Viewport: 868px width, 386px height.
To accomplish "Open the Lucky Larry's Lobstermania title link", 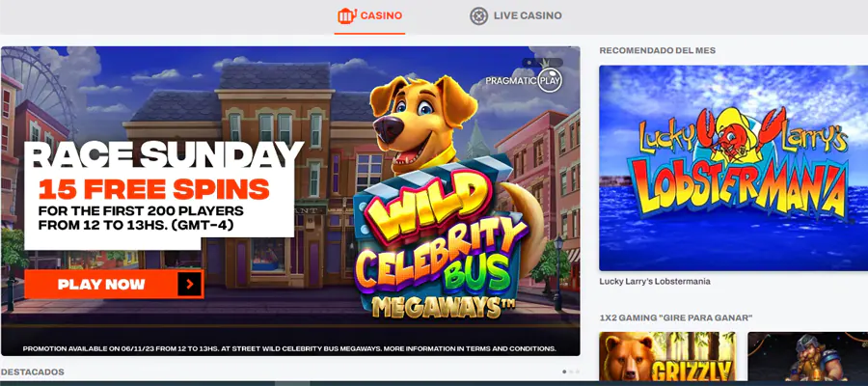I will 654,282.
